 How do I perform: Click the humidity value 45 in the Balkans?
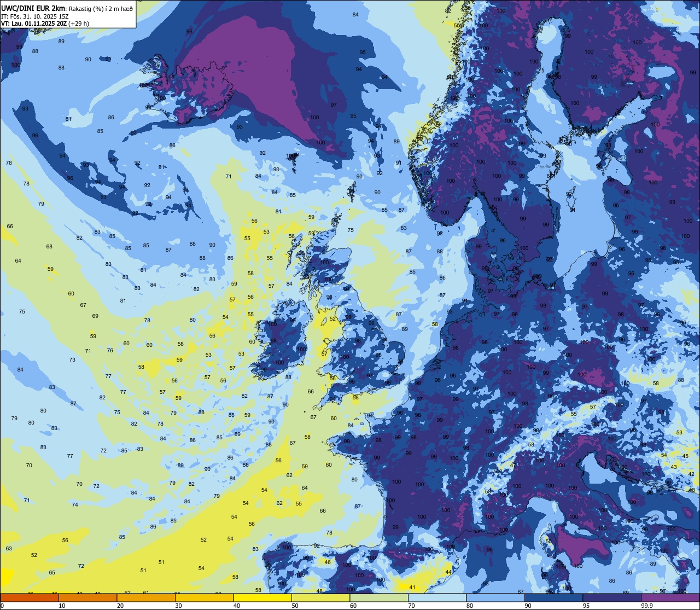tap(685, 456)
